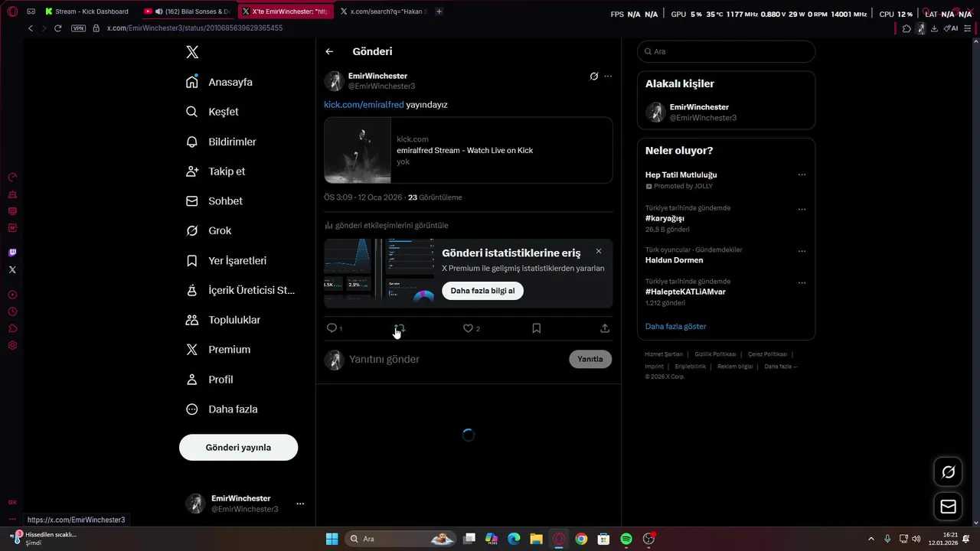Open Takip et page
Viewport: 980px width, 551px height.
[x=216, y=171]
